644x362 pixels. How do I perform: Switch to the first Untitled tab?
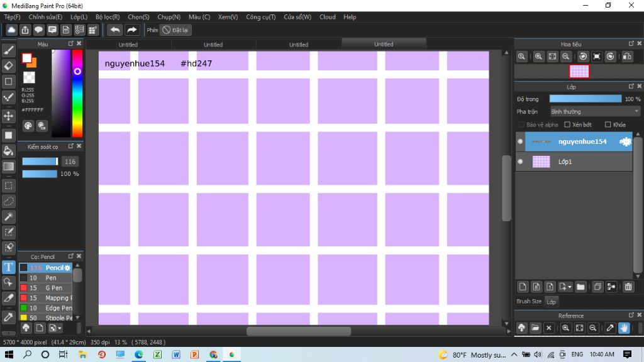pos(128,45)
